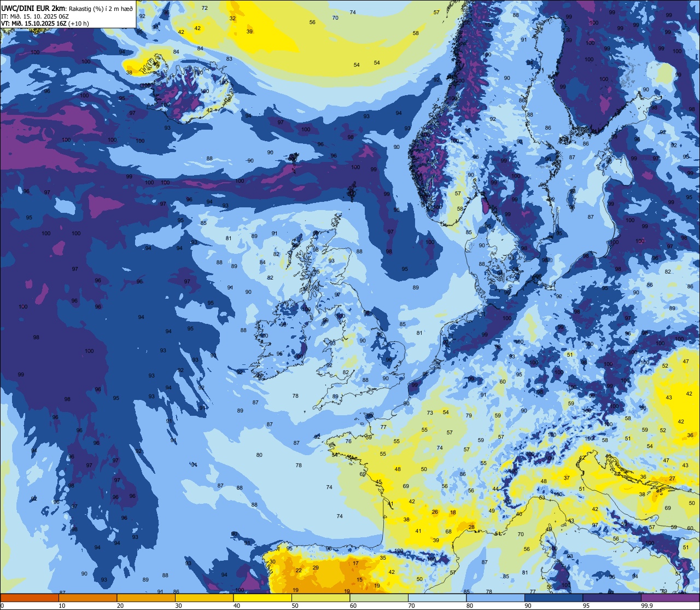Click the 37 humidity value over northern Italy
The width and height of the screenshot is (700, 610).
coord(567,478)
